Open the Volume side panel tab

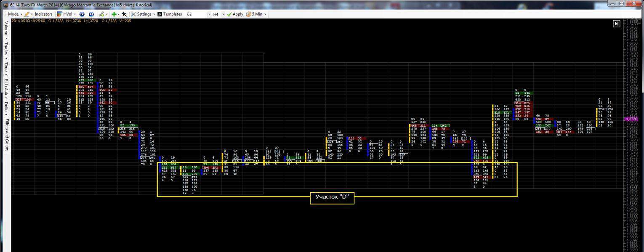(x=6, y=29)
